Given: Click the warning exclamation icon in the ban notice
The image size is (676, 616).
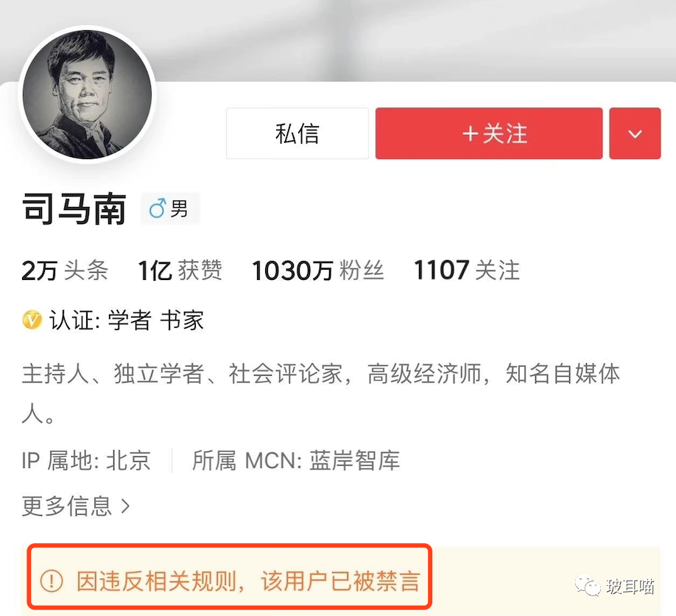Looking at the screenshot, I should [52, 581].
